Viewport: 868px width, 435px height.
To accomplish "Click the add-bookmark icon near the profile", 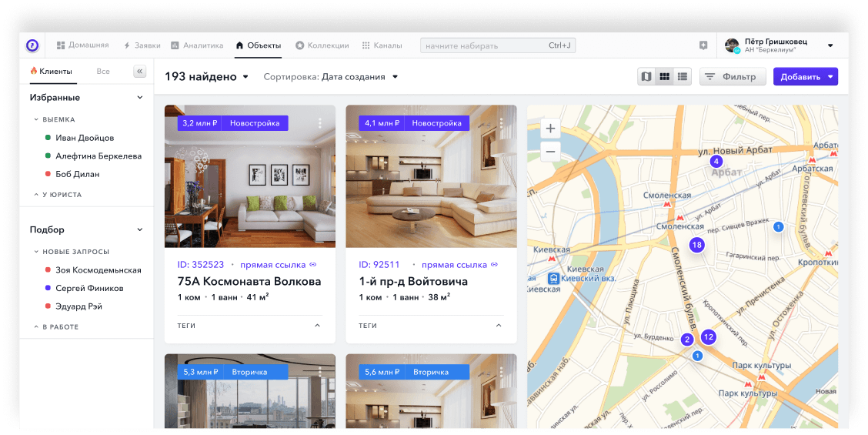I will click(703, 45).
